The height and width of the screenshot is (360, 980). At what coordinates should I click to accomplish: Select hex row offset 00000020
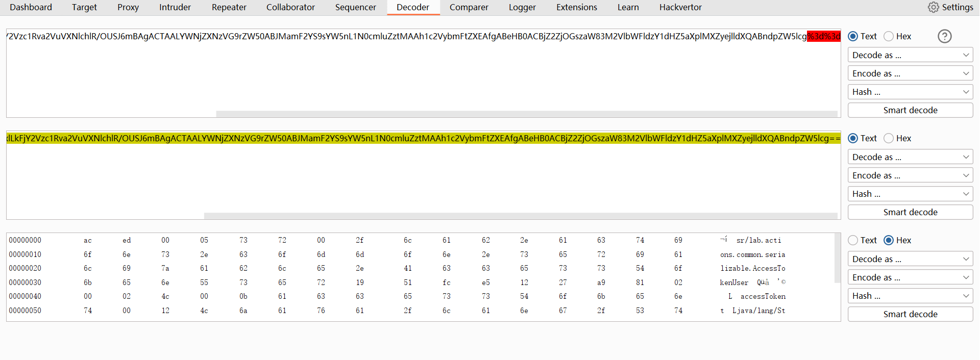tap(25, 268)
